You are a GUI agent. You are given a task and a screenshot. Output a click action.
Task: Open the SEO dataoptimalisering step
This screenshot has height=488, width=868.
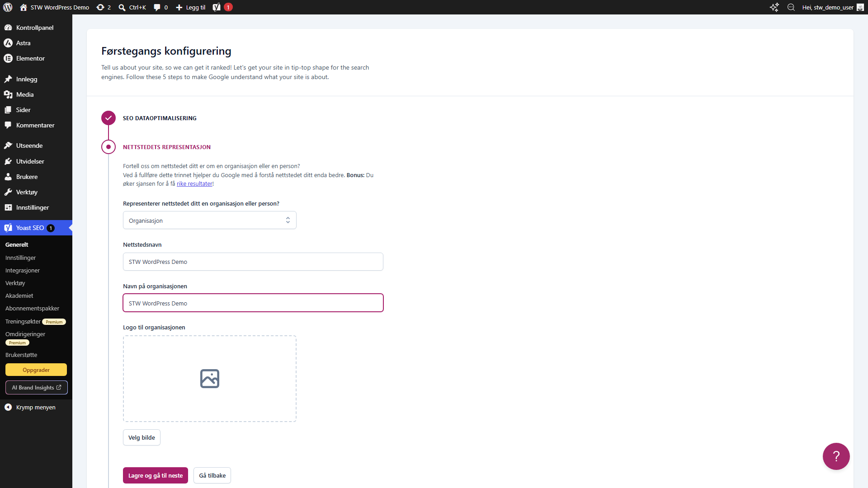point(160,118)
